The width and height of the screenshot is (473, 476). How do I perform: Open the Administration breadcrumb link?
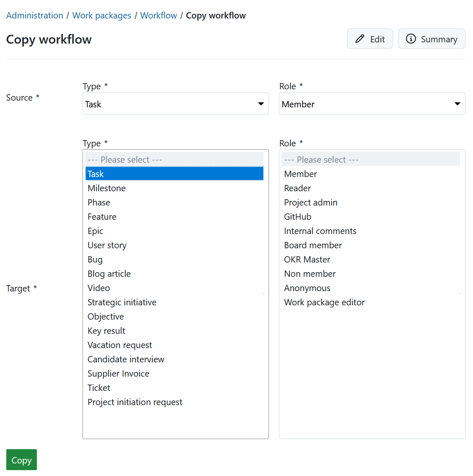35,15
